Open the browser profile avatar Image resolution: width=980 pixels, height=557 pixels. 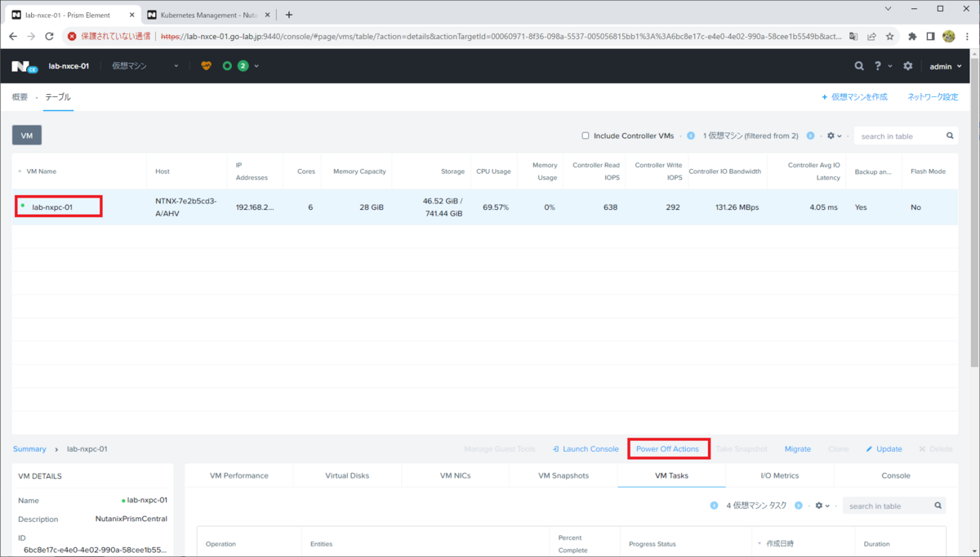click(948, 36)
